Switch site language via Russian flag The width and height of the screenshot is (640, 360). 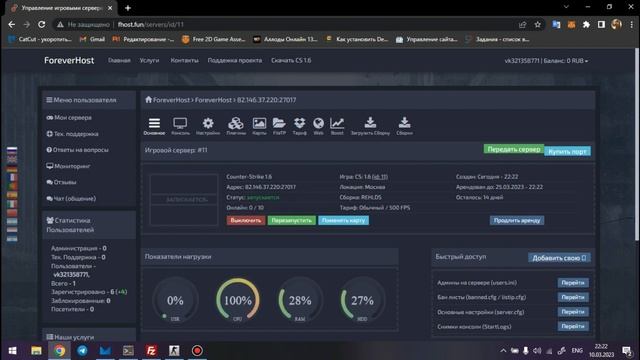click(x=12, y=150)
